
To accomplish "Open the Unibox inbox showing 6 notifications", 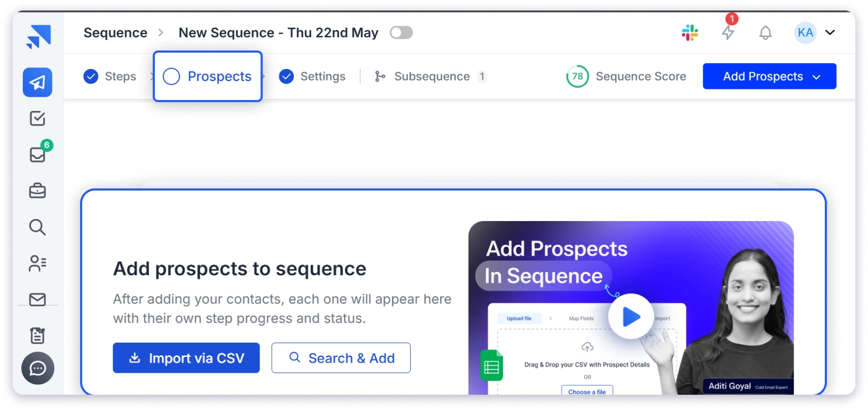I will [37, 155].
